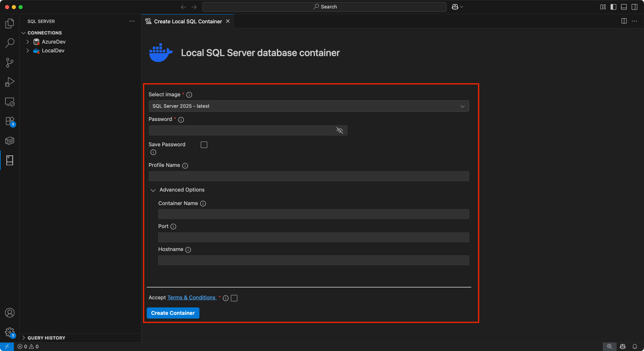Open the Search view
Viewport: 644px width, 351px height.
tap(10, 43)
